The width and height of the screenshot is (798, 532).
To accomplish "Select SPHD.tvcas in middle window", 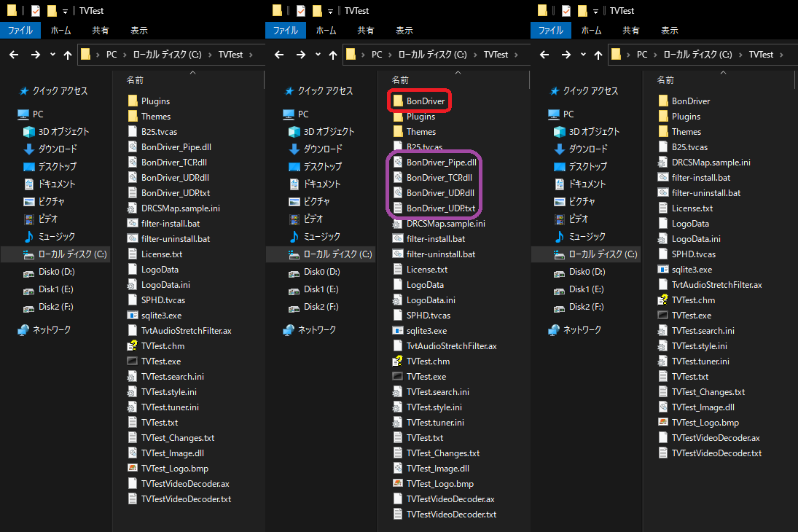I will point(421,315).
